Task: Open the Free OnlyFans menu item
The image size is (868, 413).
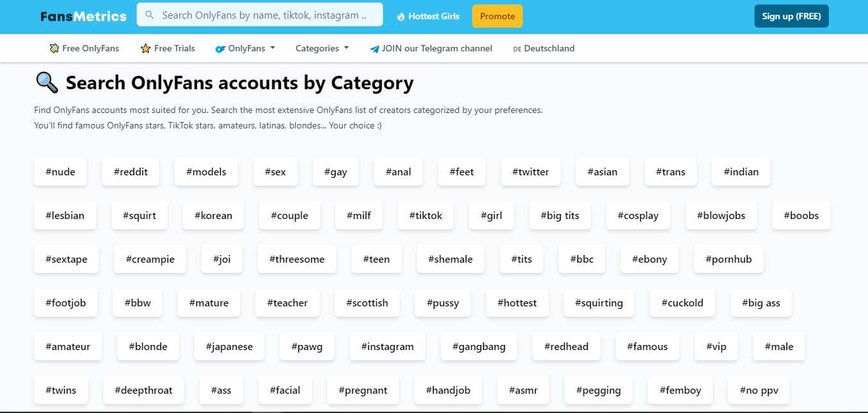Action: tap(84, 48)
